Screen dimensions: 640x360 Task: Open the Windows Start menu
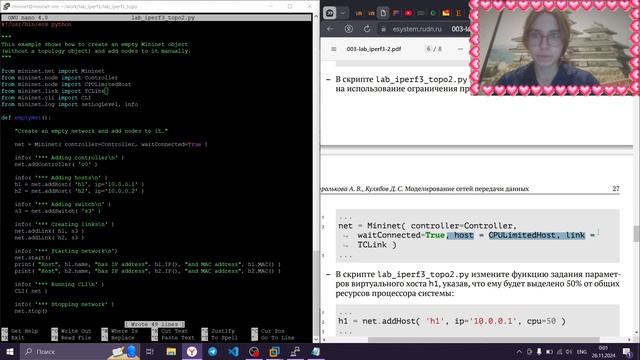coord(9,351)
